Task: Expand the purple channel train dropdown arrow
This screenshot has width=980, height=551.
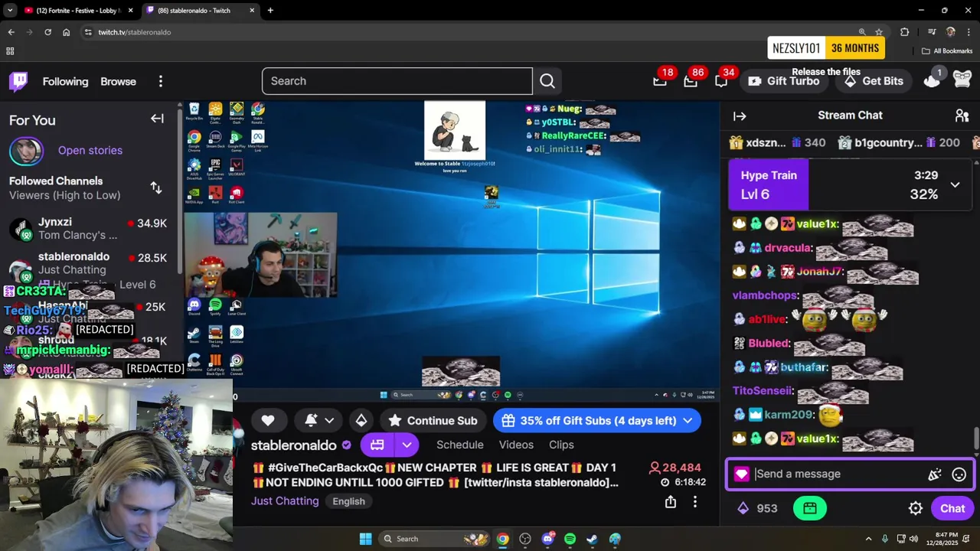Action: click(x=407, y=445)
